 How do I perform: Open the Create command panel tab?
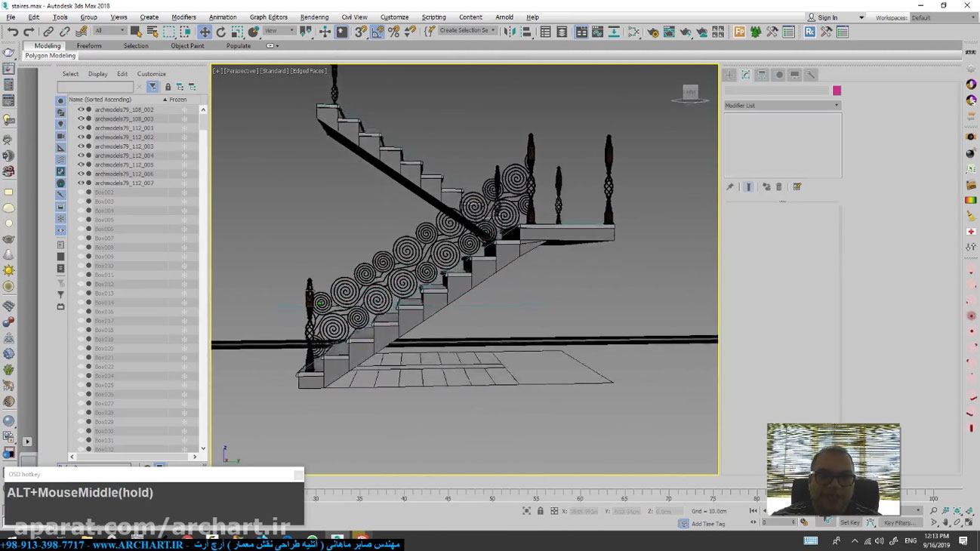(x=729, y=75)
